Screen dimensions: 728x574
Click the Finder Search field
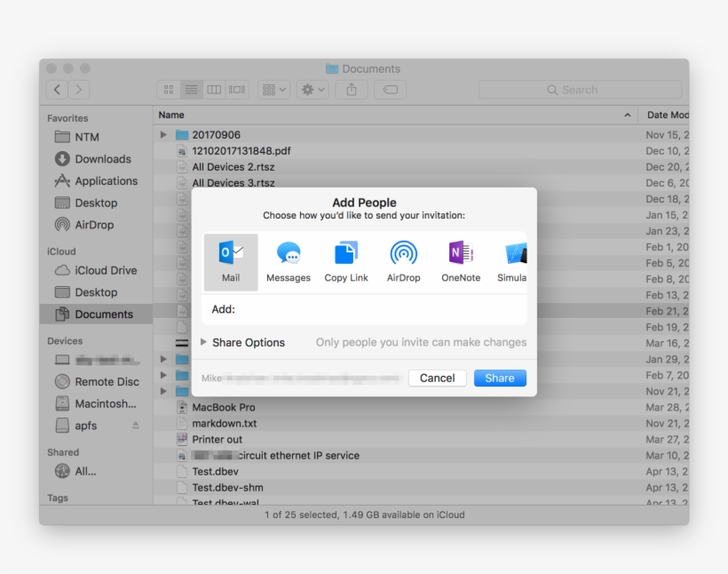pyautogui.click(x=581, y=90)
